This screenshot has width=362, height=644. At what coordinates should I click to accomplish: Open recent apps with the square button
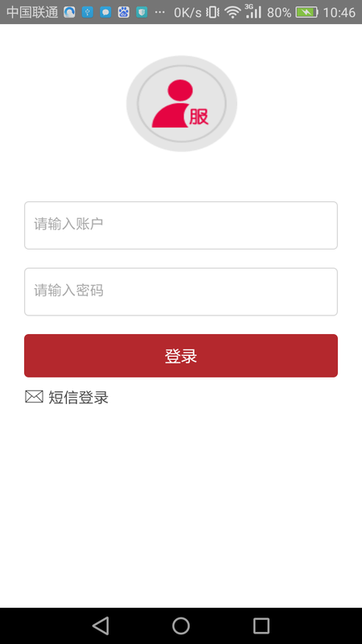pos(261,626)
